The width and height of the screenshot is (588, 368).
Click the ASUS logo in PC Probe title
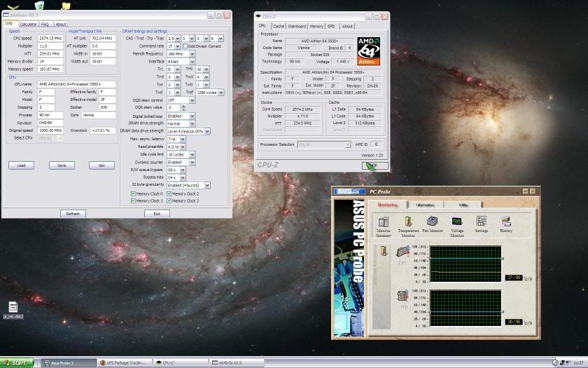click(350, 191)
